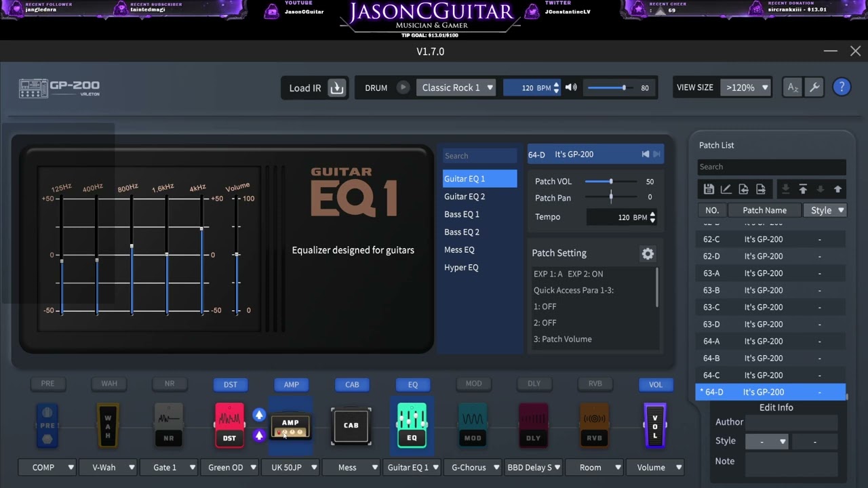The width and height of the screenshot is (868, 488).
Task: Open the Mess cabinet dropdown
Action: [x=352, y=467]
